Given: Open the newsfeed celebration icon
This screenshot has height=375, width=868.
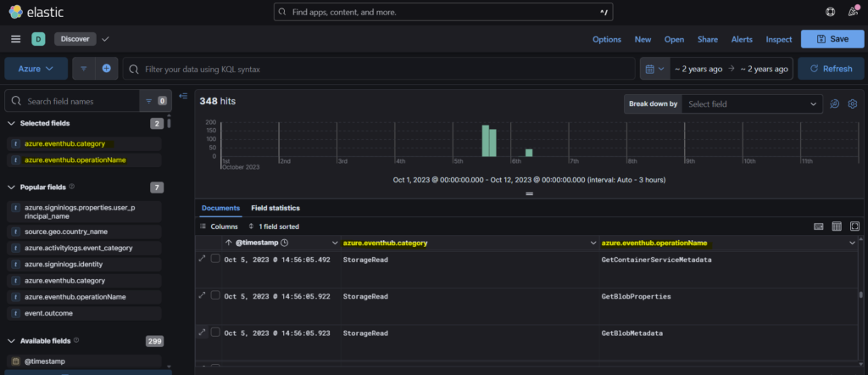Looking at the screenshot, I should 853,12.
